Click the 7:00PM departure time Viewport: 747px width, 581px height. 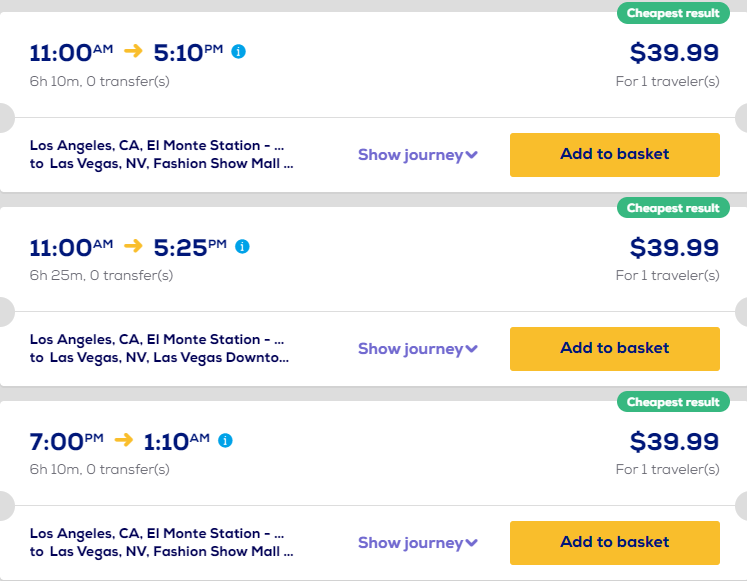pos(66,441)
